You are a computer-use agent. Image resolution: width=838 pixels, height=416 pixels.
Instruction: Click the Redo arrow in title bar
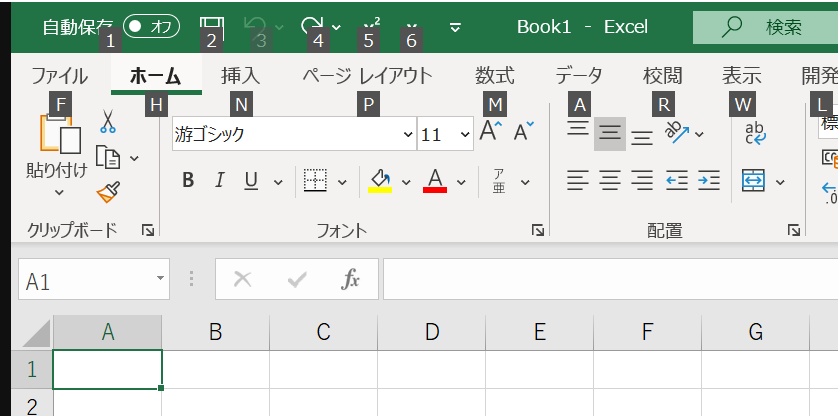click(313, 26)
